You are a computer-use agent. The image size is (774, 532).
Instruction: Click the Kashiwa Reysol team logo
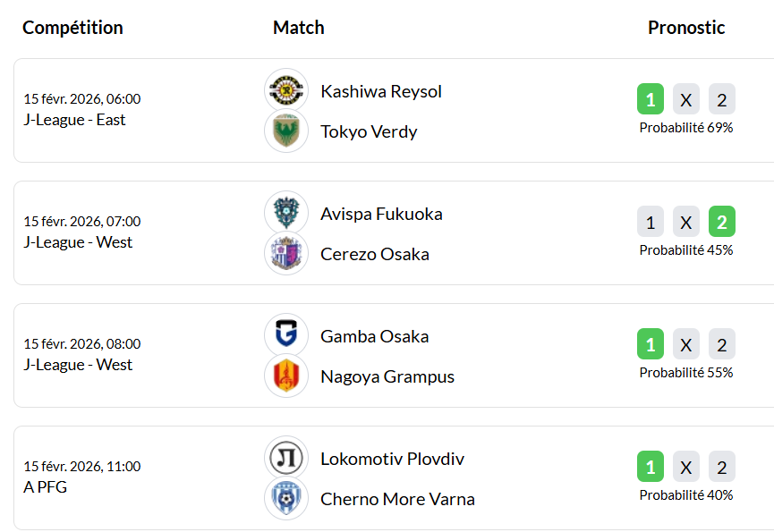[286, 90]
